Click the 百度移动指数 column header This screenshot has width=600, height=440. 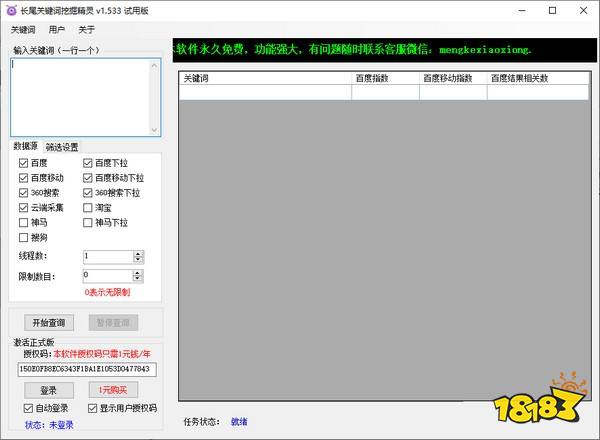tap(453, 78)
